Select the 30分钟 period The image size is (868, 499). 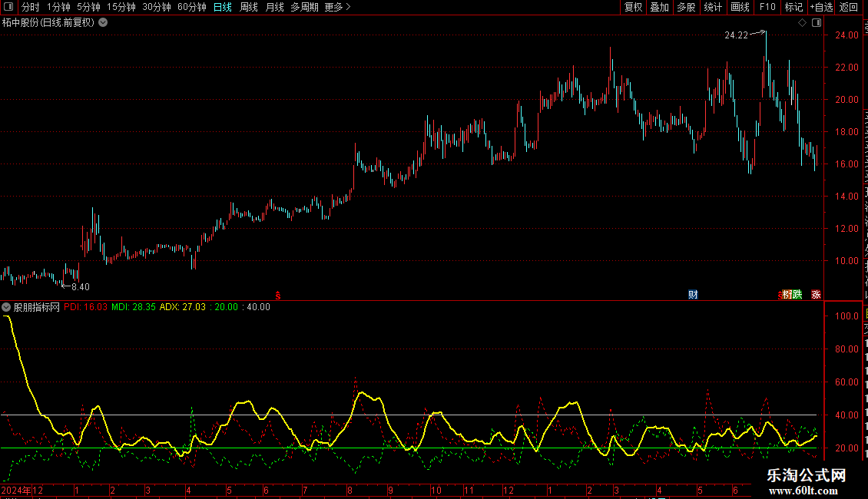[x=157, y=7]
